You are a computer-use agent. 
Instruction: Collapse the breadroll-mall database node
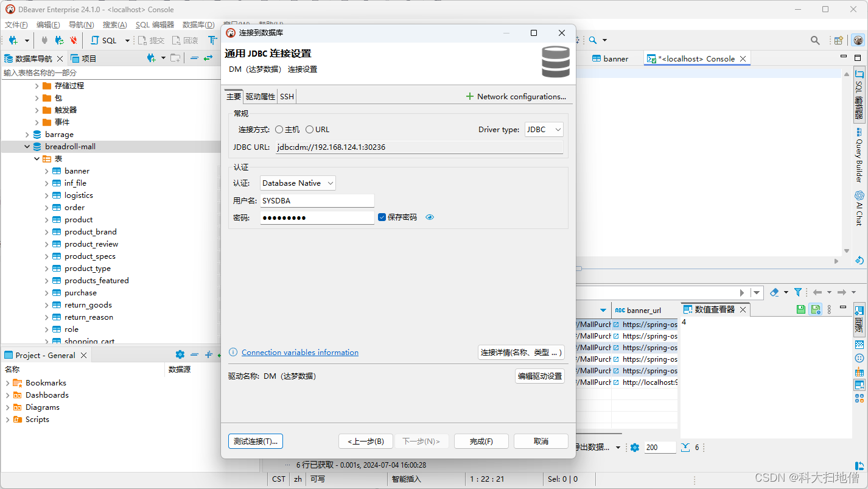[x=27, y=147]
